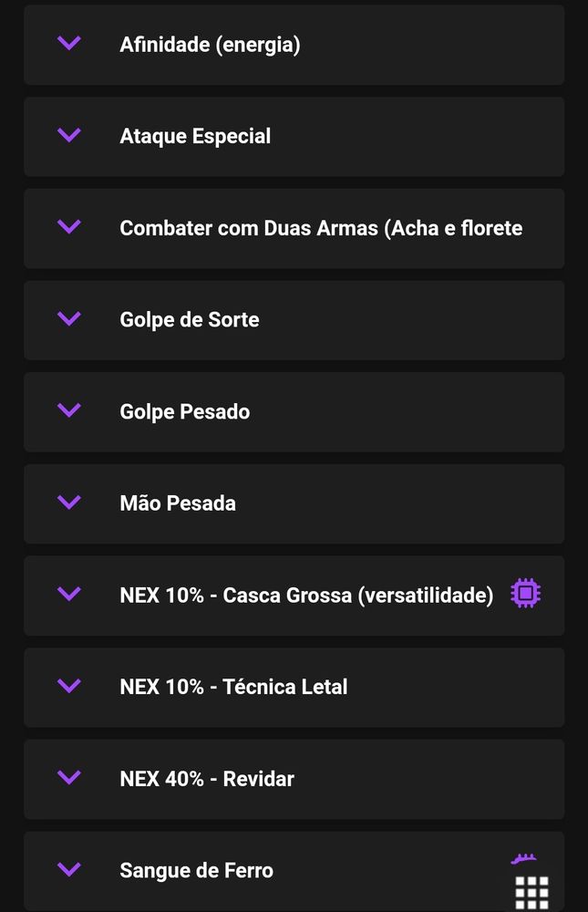
Task: Select the Sangue de Ferro label text
Action: [x=196, y=871]
